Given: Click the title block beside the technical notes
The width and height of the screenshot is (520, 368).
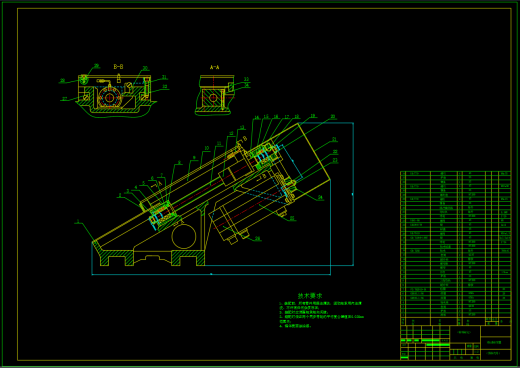Looking at the screenshot, I should pos(455,343).
